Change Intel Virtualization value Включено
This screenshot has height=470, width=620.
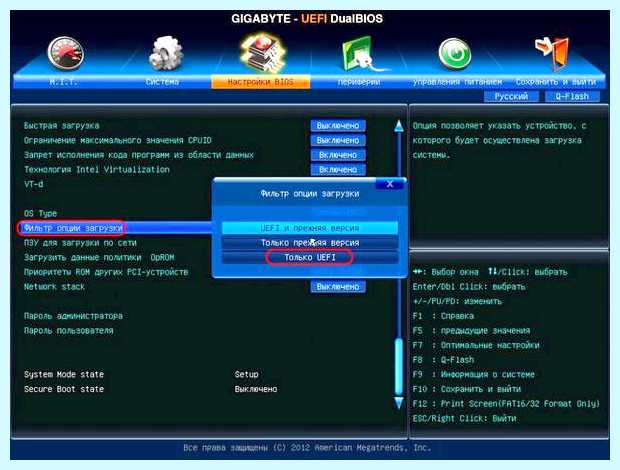point(338,170)
